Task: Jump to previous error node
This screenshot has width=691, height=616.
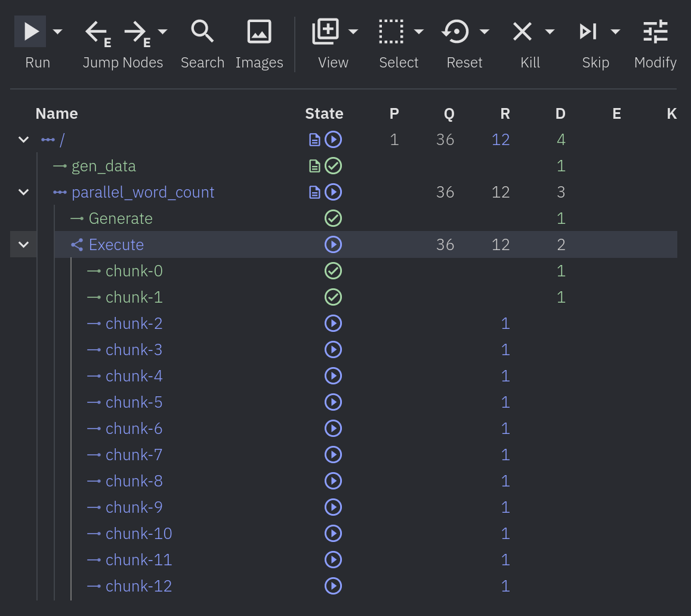Action: [98, 33]
